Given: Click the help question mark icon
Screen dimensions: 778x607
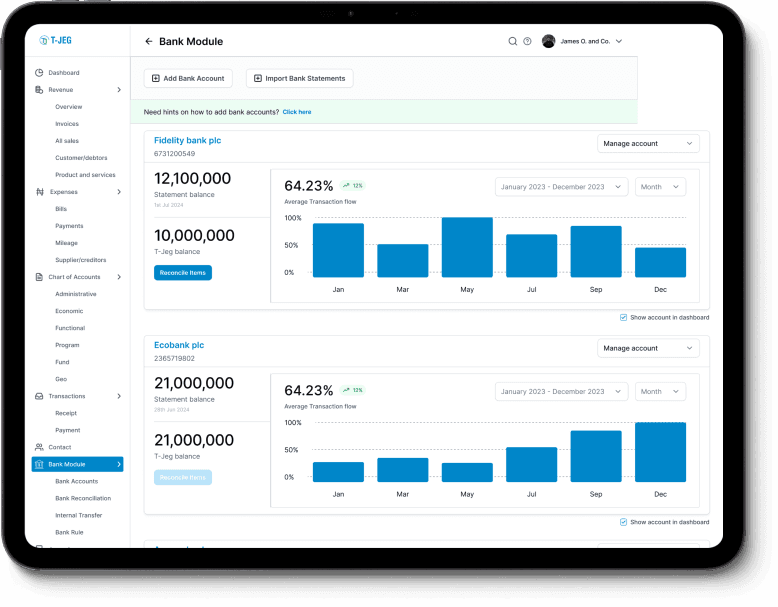Looking at the screenshot, I should [527, 41].
